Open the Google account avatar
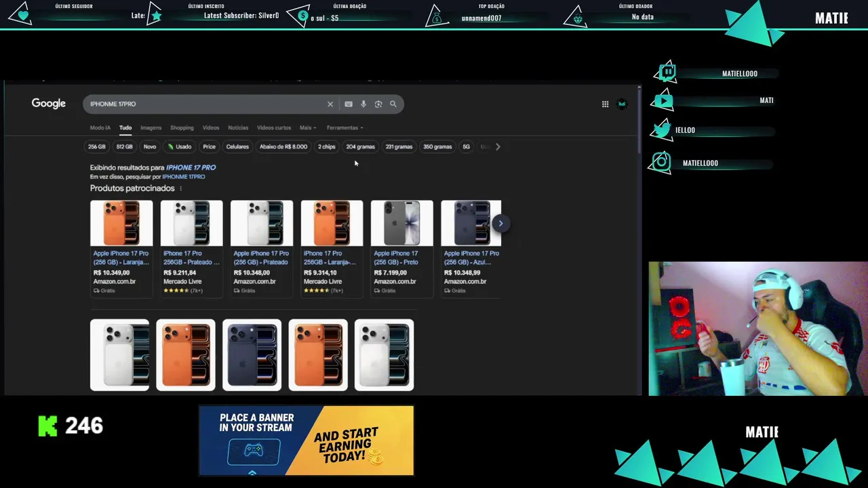Screen dimensions: 868x488 click(x=622, y=104)
